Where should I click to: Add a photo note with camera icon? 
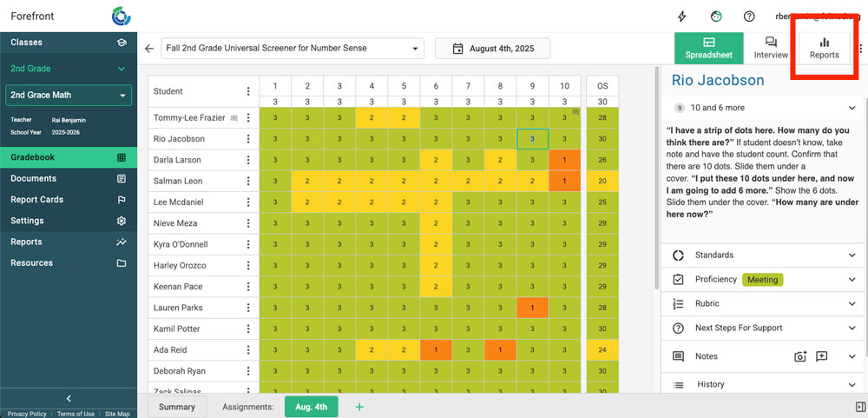(800, 356)
